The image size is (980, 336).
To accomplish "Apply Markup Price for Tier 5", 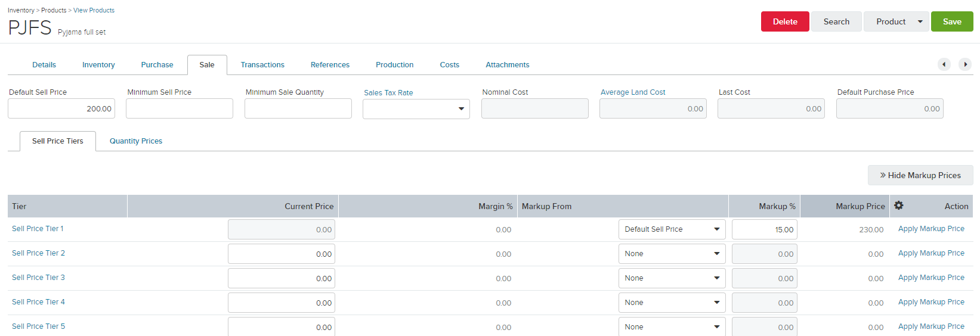I will coord(931,326).
